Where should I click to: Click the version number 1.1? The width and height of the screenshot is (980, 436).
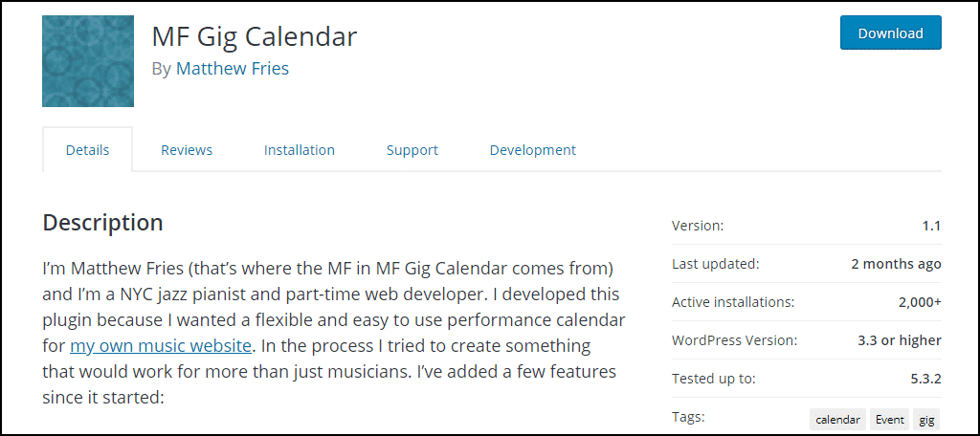point(931,226)
